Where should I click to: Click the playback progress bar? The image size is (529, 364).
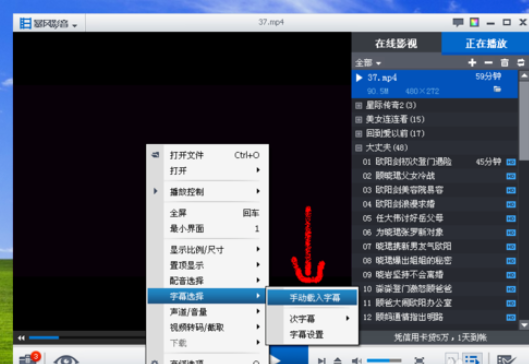[87, 337]
